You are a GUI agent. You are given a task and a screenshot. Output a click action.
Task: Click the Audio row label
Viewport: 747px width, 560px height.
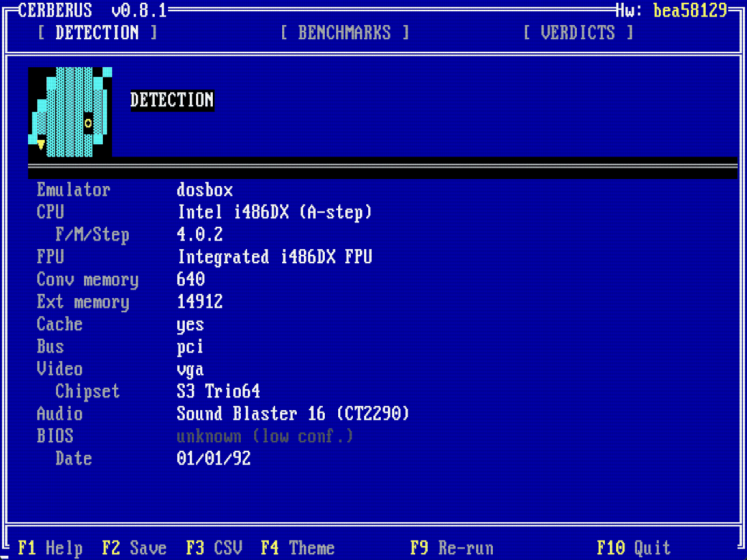coord(60,413)
